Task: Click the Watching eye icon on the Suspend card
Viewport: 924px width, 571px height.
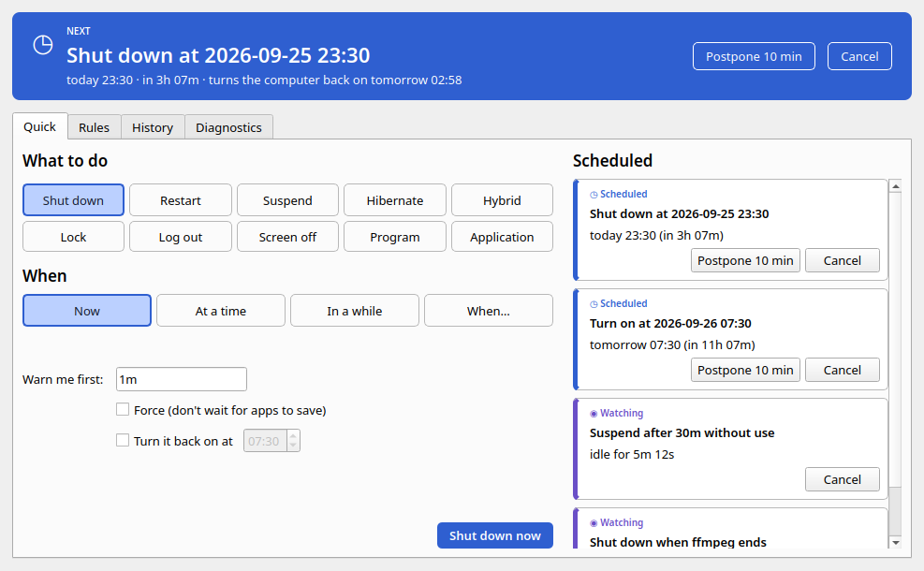Action: pos(594,414)
